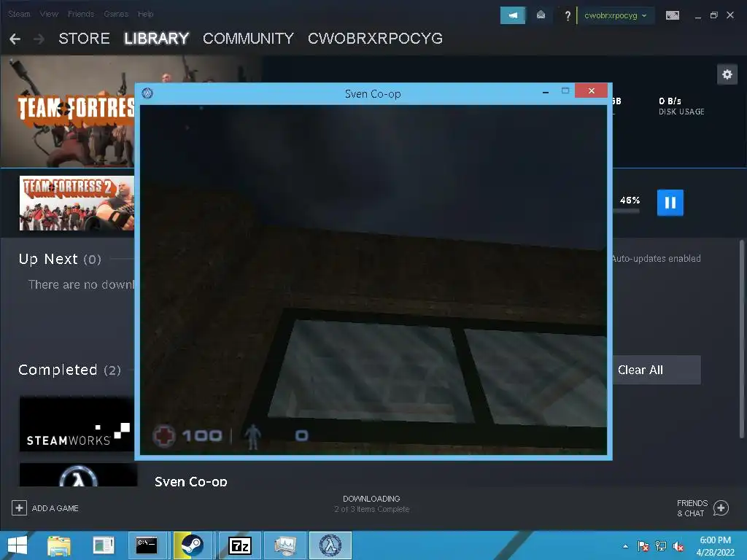Viewport: 747px width, 560px height.
Task: Pause the Team Fortress 2 download
Action: point(670,203)
